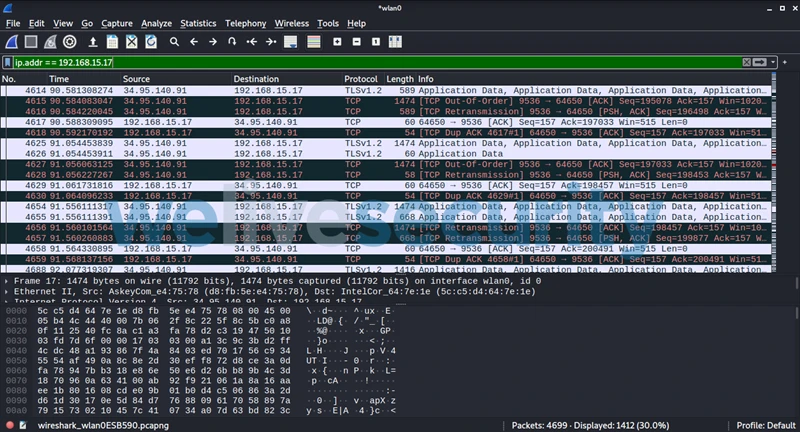This screenshot has height=432, width=800.
Task: Select packet 4617 ACK row
Action: point(386,122)
